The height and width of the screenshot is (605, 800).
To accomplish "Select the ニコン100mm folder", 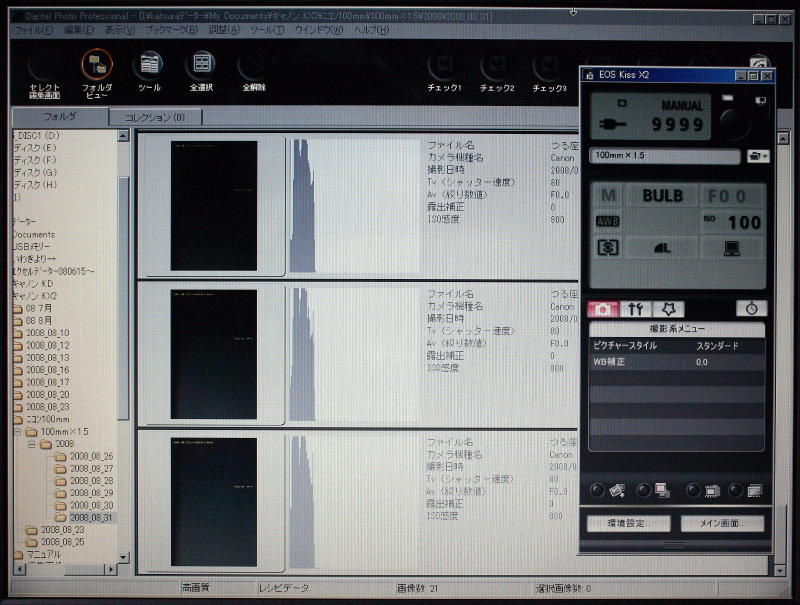I will pos(47,419).
